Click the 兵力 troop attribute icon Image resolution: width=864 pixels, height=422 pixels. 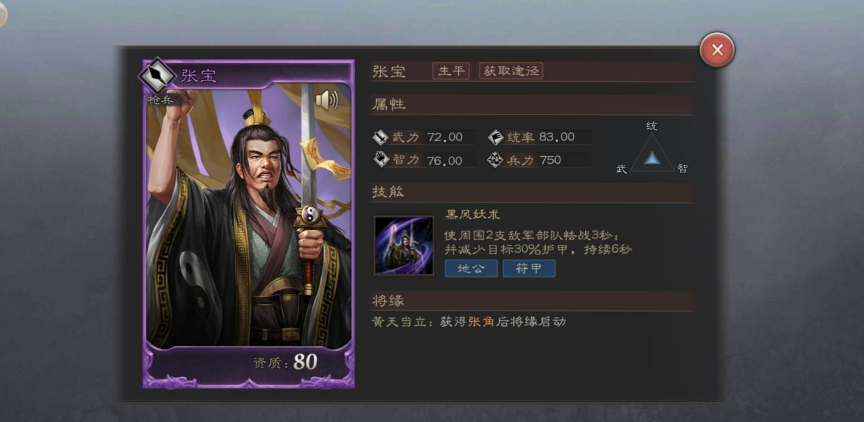pyautogui.click(x=495, y=160)
